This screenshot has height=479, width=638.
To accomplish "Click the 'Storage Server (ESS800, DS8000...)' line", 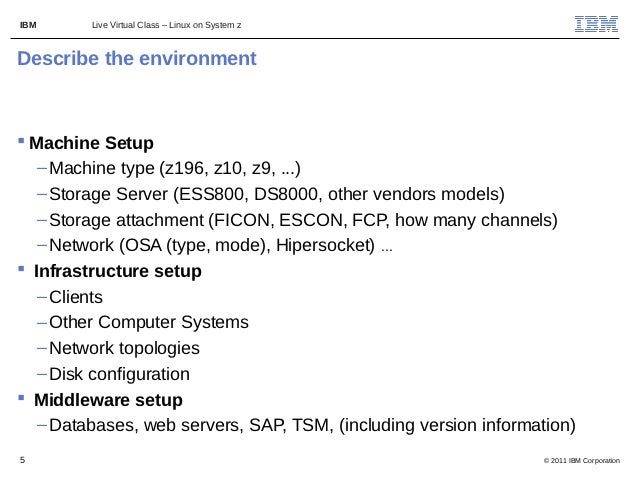I will (x=277, y=194).
